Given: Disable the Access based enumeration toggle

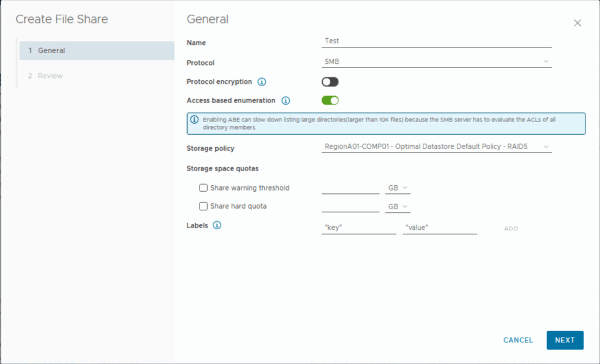Looking at the screenshot, I should [x=330, y=100].
